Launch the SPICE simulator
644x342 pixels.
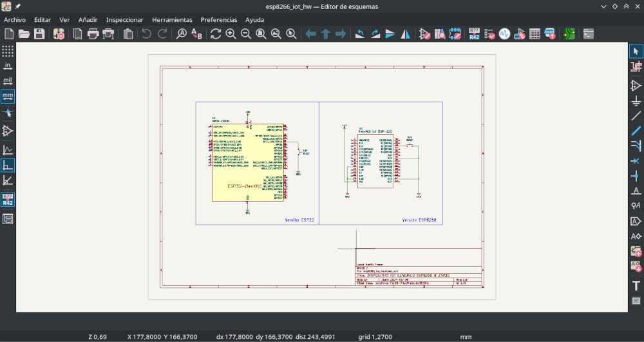tap(504, 34)
